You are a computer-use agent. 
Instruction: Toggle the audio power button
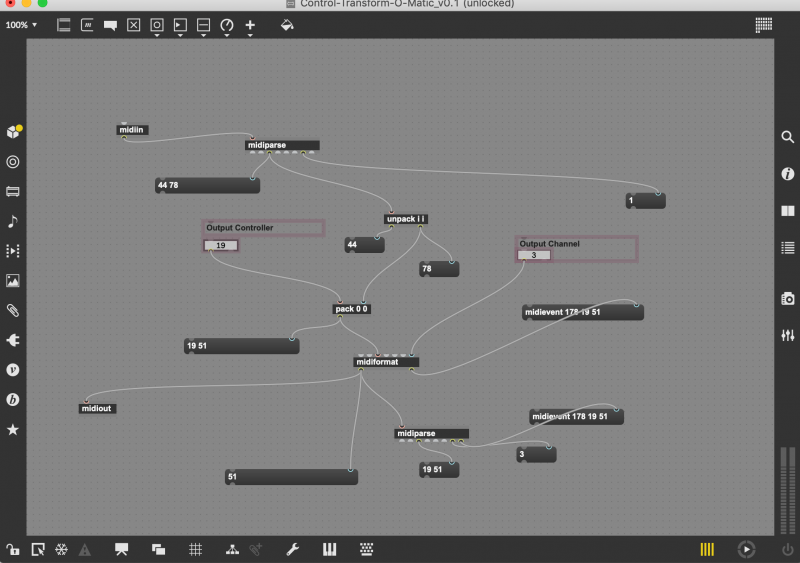pyautogui.click(x=787, y=549)
